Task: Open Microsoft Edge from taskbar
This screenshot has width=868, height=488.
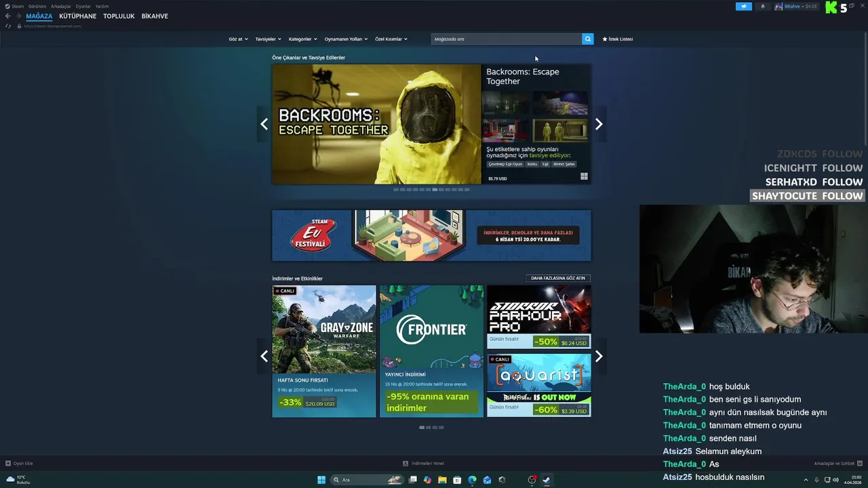Action: click(472, 480)
